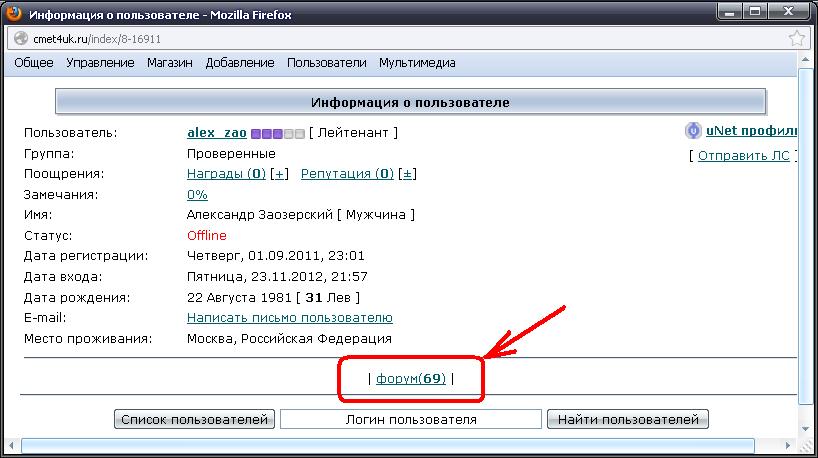Click the Отправить ЛС link
This screenshot has height=458, width=818.
click(744, 155)
